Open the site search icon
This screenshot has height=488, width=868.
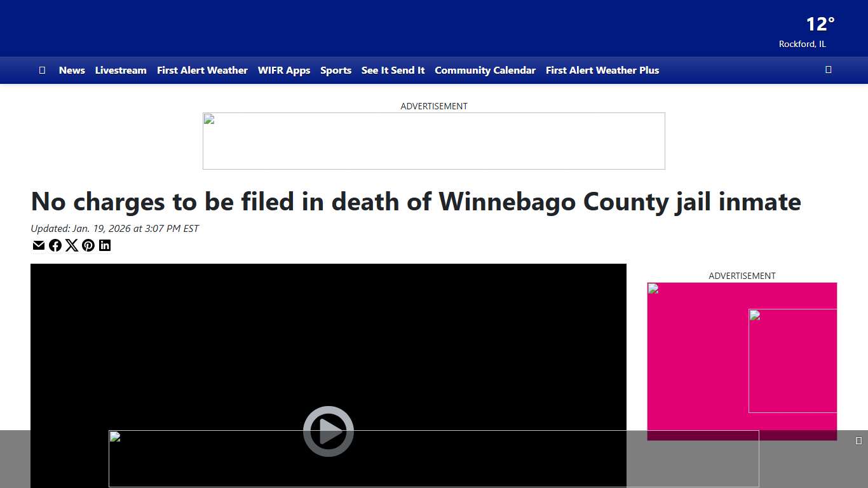(828, 69)
